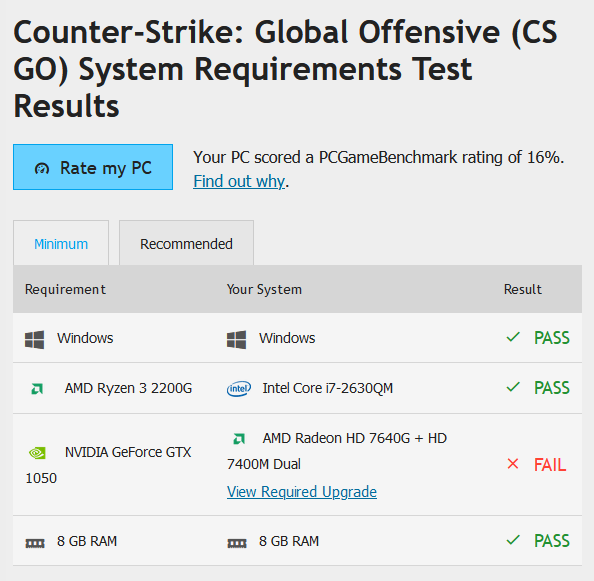Click RAM icon in Requirement column
This screenshot has width=594, height=581.
35,543
